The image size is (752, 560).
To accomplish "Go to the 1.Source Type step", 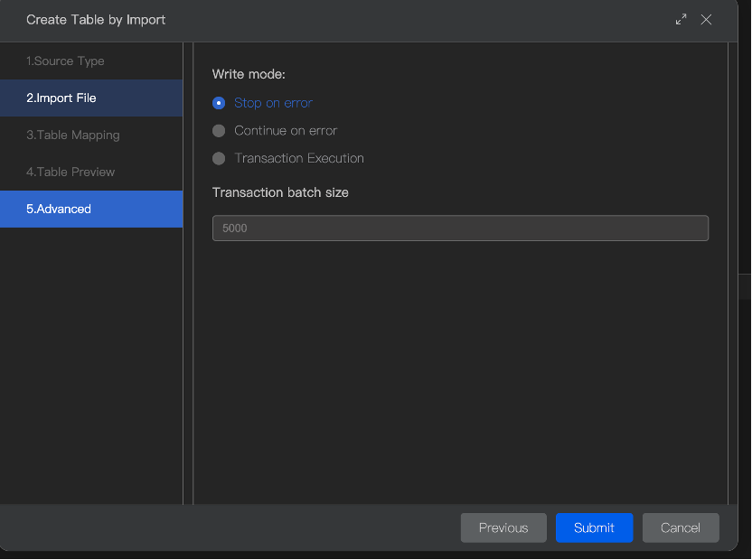I will click(65, 61).
